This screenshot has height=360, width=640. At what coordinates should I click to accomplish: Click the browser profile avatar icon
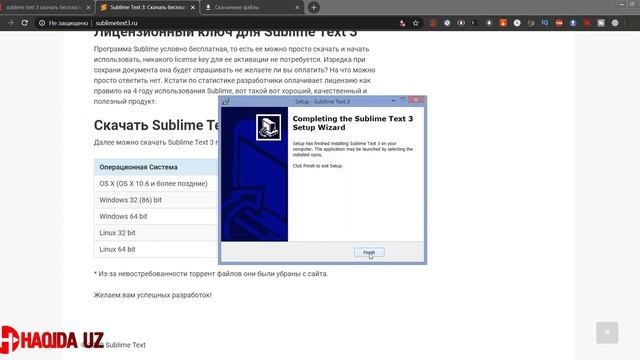pos(615,23)
